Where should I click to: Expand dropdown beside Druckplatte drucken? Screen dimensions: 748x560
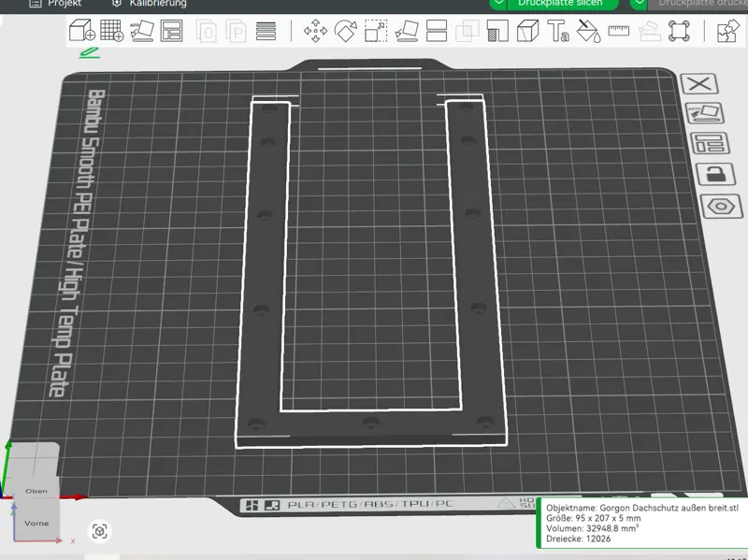[x=639, y=4]
